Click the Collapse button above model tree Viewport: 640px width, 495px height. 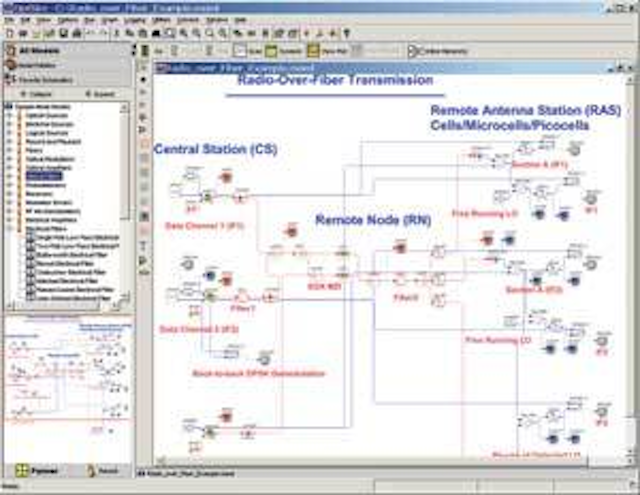click(x=36, y=94)
